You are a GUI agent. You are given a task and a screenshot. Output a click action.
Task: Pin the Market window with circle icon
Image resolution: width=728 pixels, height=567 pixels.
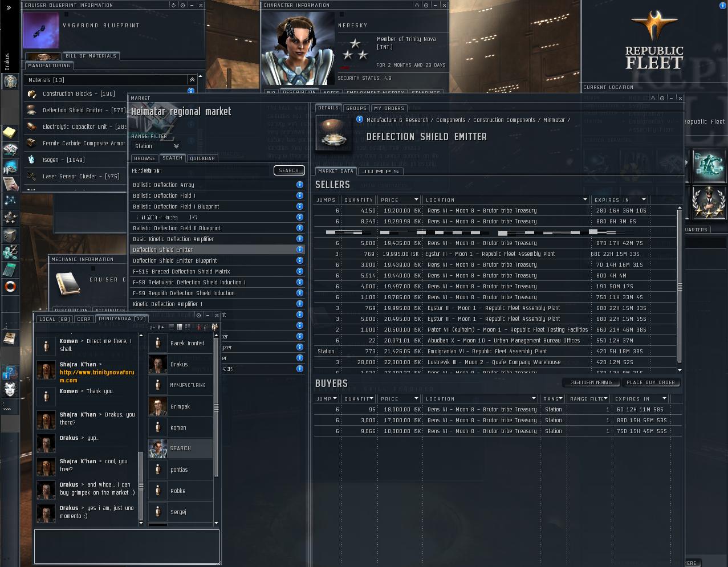point(662,98)
